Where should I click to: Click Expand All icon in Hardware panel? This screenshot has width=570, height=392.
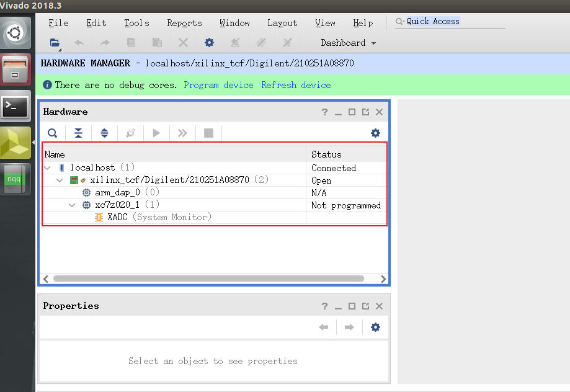pyautogui.click(x=104, y=133)
